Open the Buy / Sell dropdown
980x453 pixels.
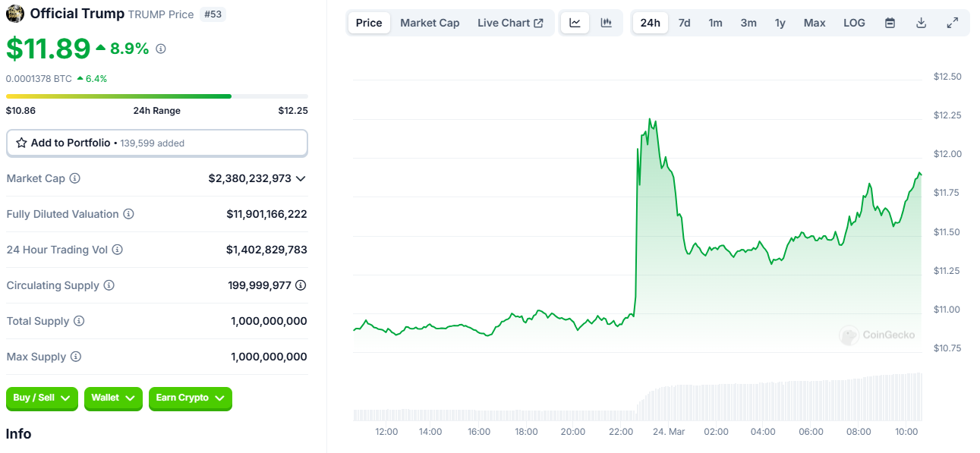[x=42, y=398]
